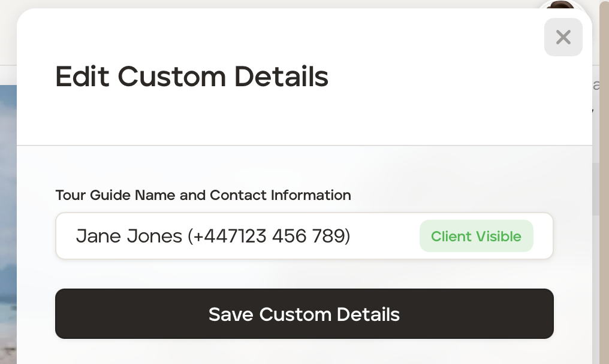Click the "456" digits in the field
The image size is (609, 364).
click(289, 236)
